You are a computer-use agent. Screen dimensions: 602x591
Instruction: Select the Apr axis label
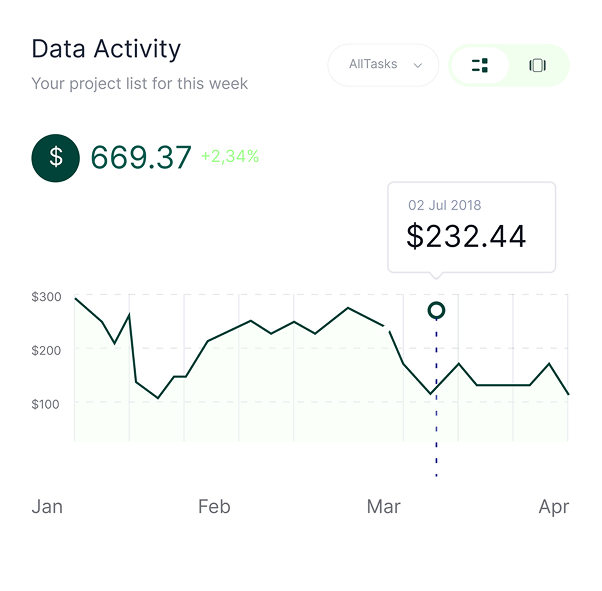pos(554,507)
